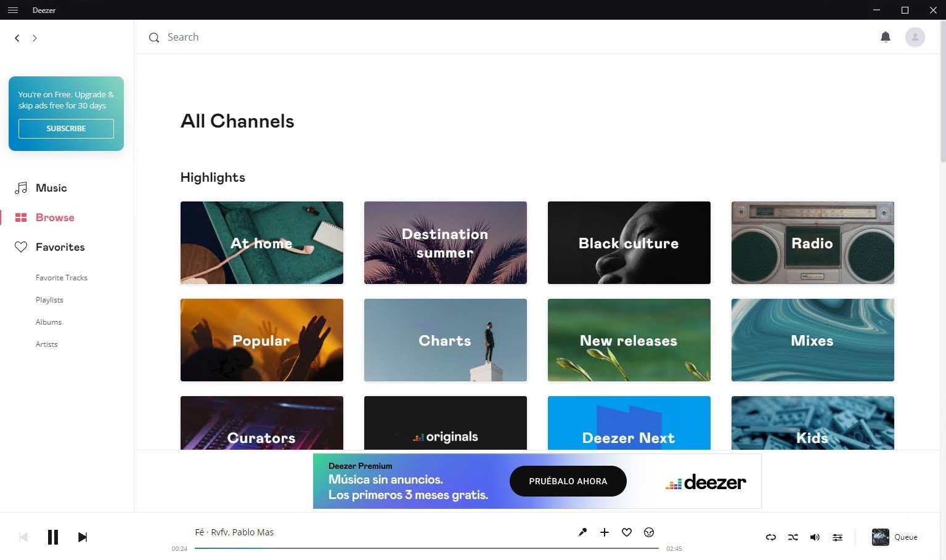
Task: Skip to previous track
Action: (23, 537)
